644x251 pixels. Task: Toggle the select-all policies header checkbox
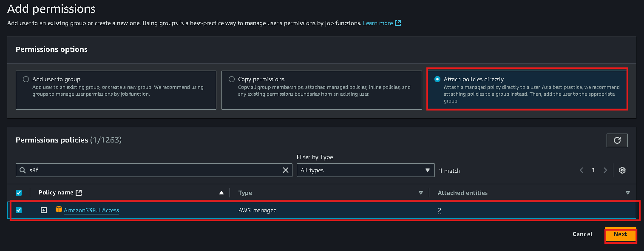click(x=19, y=193)
